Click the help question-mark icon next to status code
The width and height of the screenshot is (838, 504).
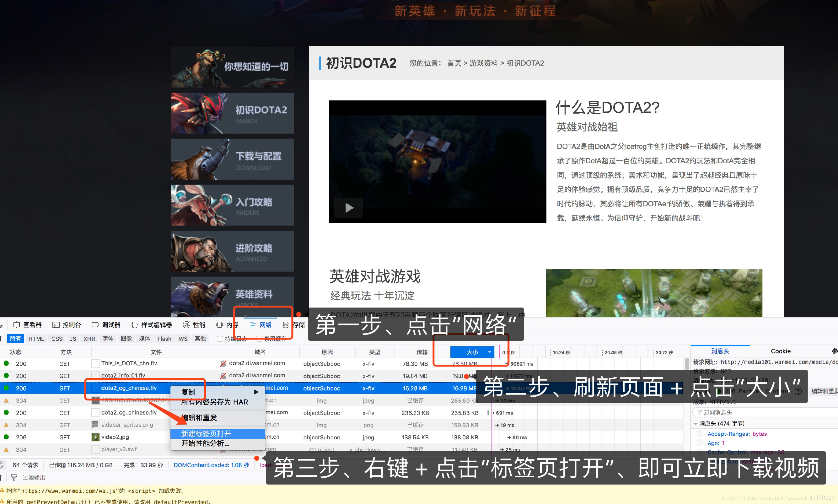point(798,391)
